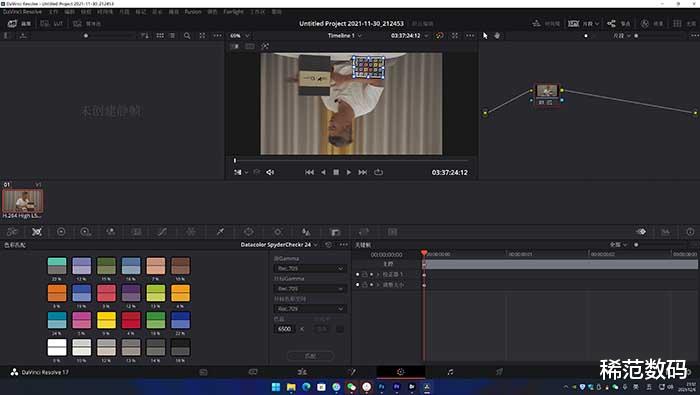
Task: Open the Curves palette
Action: [162, 232]
